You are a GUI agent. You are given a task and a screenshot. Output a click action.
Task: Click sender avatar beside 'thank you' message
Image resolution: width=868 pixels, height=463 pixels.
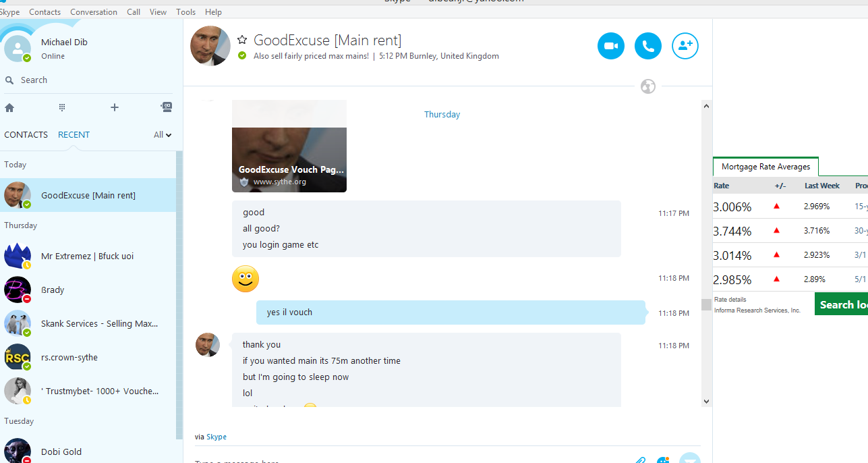point(208,344)
